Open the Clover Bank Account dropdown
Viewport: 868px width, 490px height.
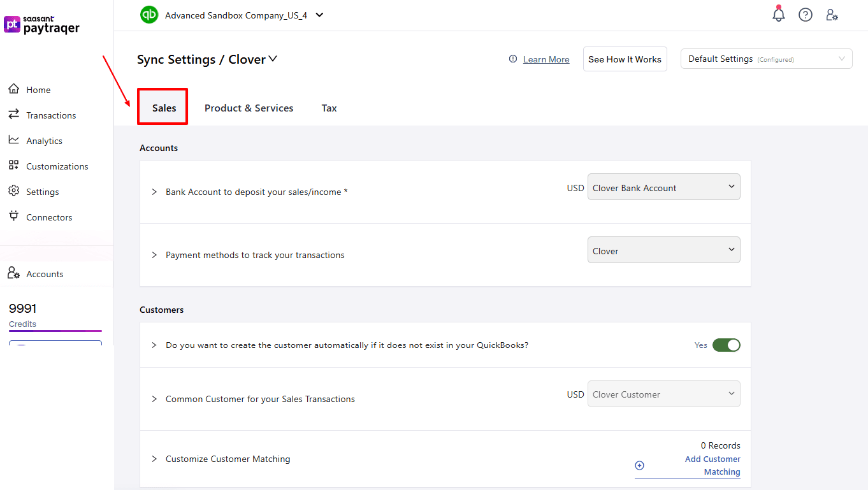pos(664,187)
